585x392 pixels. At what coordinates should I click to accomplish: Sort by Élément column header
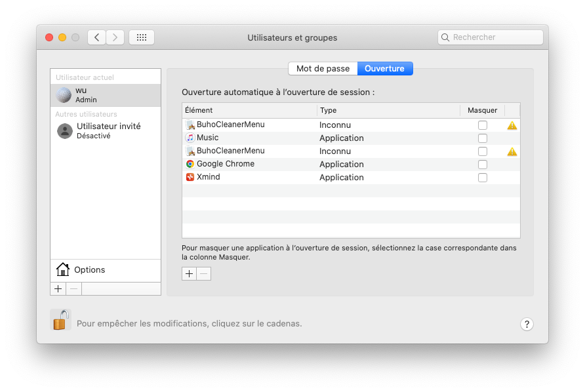[x=250, y=110]
